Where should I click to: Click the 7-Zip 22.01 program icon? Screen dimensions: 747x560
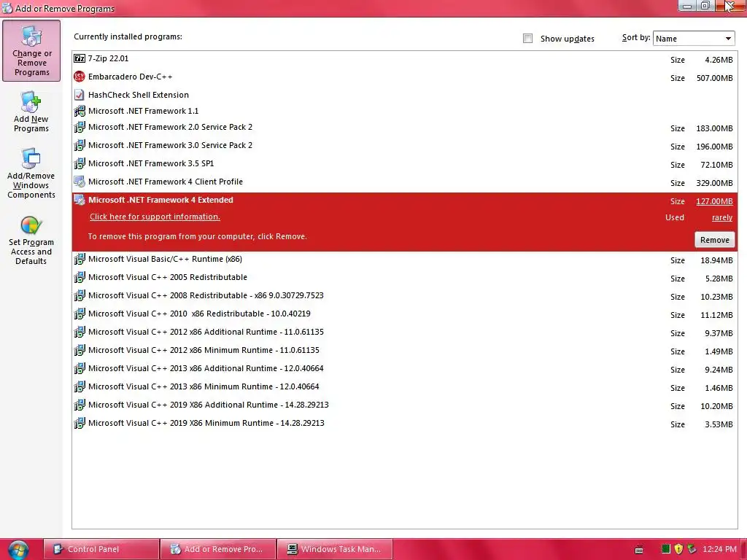(80, 58)
